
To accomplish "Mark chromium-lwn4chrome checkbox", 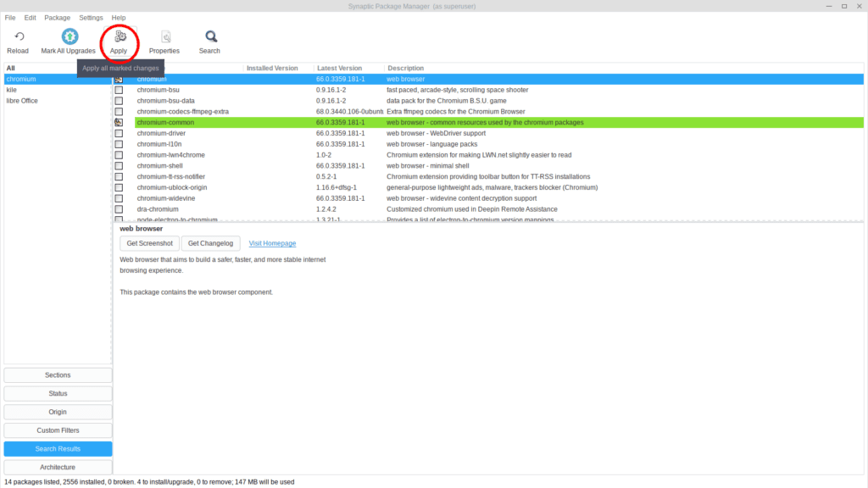I will pos(119,155).
